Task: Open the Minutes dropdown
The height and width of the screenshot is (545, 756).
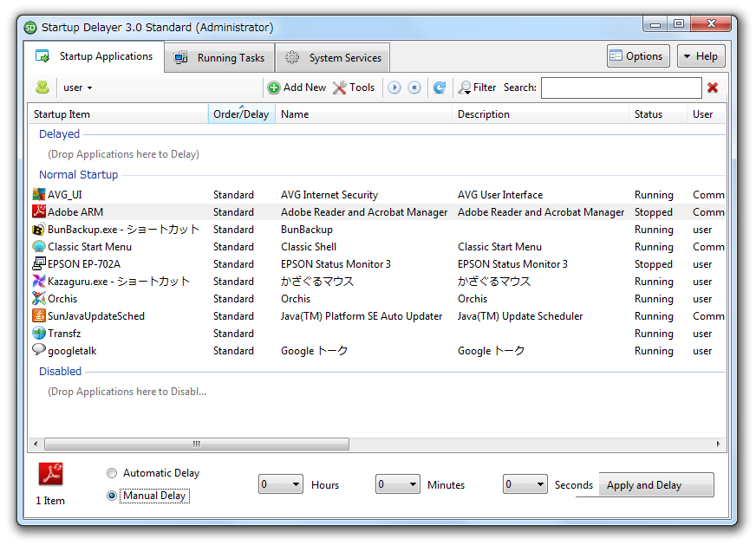Action: [x=398, y=483]
